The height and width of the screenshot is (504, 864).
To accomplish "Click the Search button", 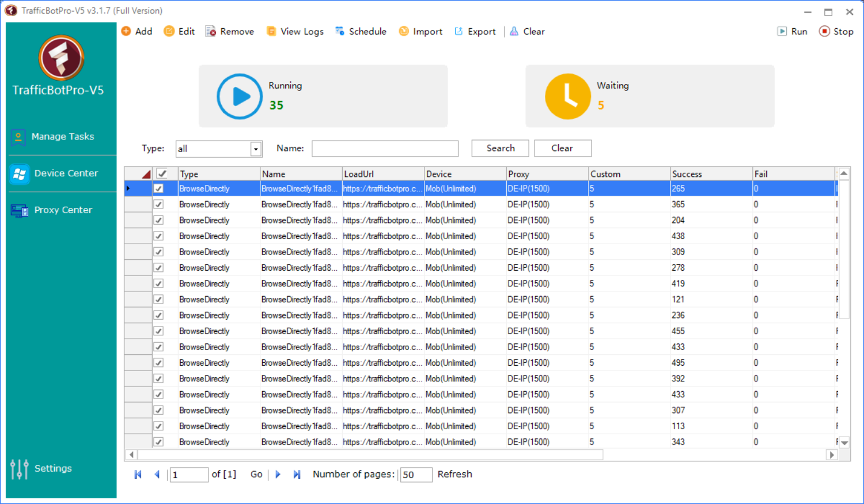I will 500,148.
